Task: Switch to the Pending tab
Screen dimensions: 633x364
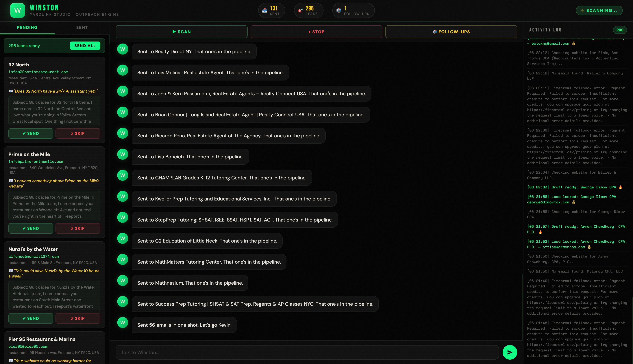Action: tap(27, 27)
